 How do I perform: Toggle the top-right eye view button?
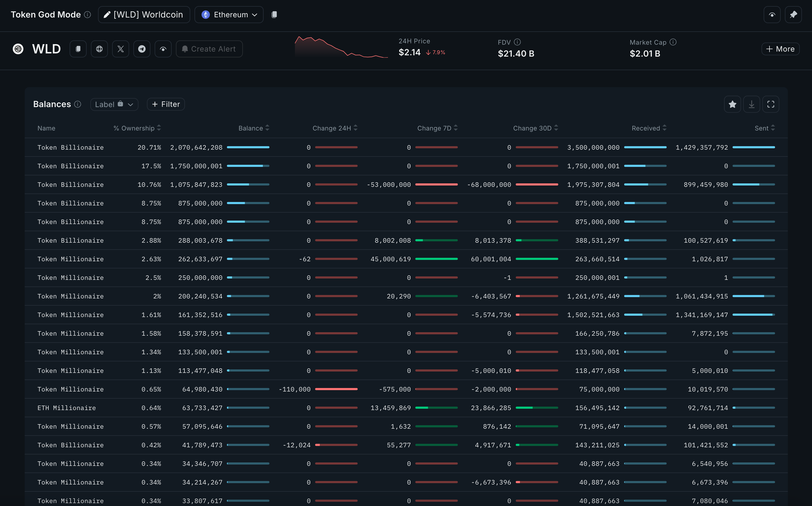(772, 15)
